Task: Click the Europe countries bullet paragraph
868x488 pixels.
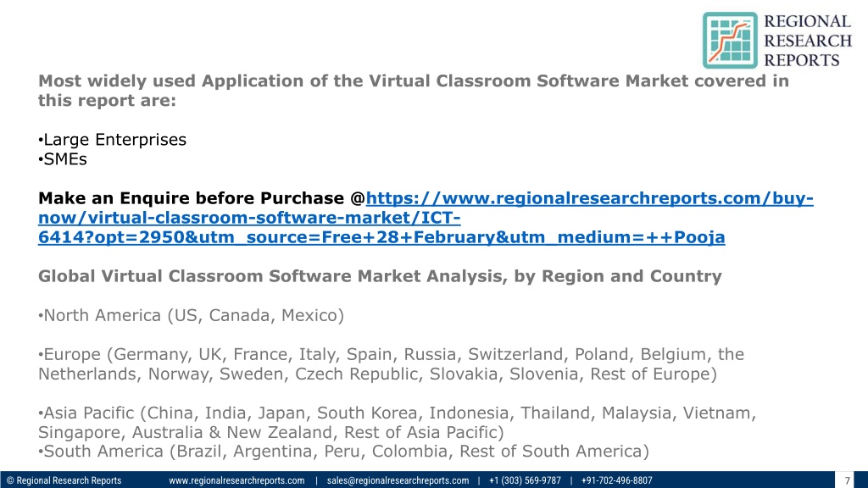Action: point(391,364)
